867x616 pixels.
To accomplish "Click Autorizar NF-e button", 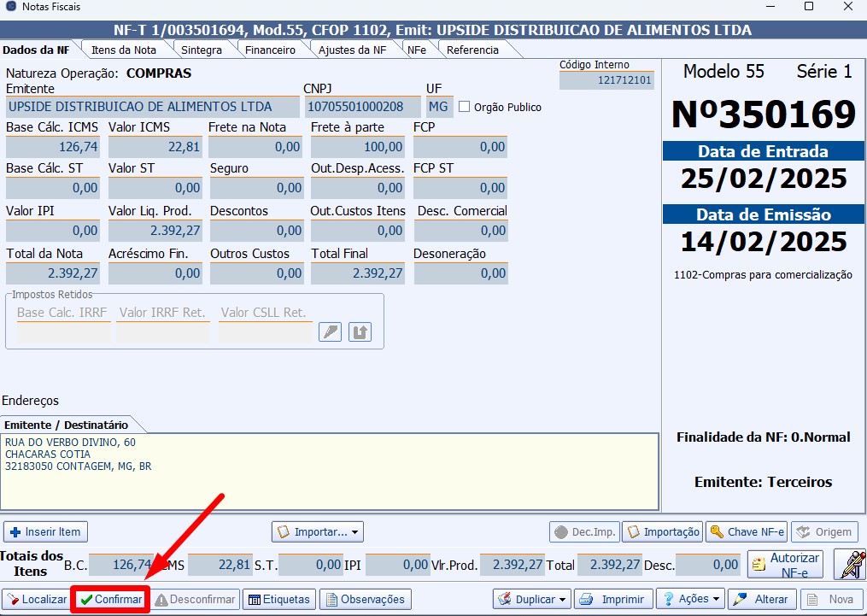I will (785, 564).
